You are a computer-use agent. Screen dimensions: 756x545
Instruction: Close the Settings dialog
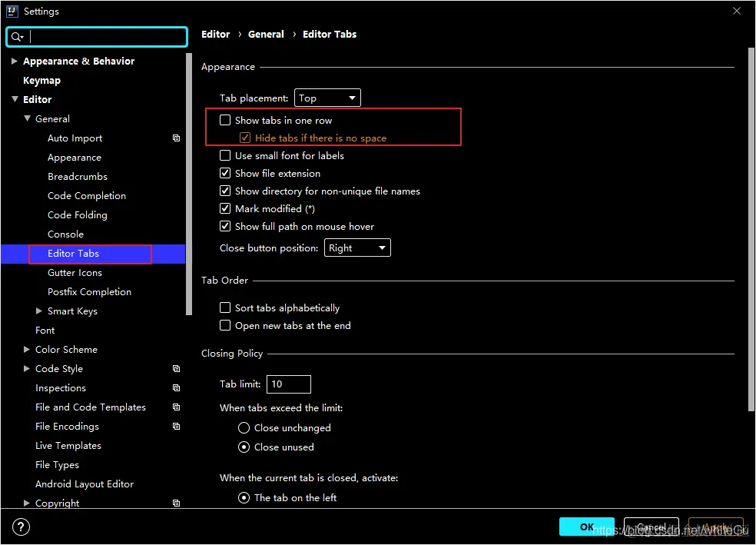click(x=736, y=11)
